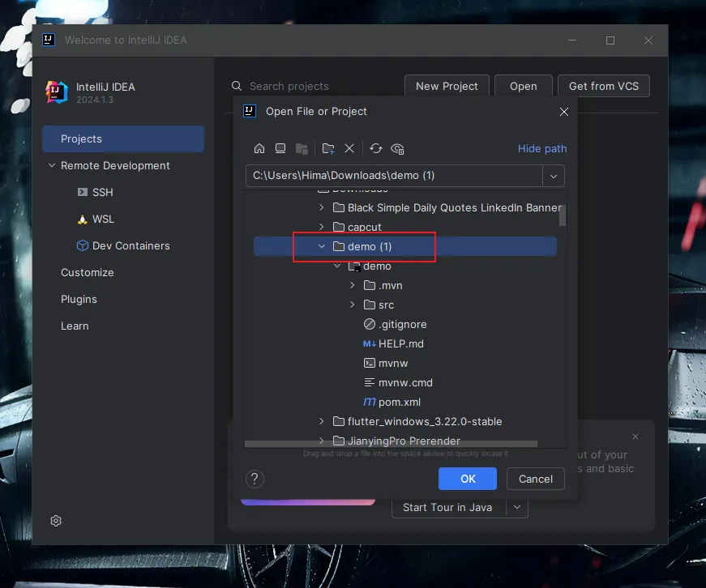Select the Desktop directory icon

pyautogui.click(x=280, y=148)
